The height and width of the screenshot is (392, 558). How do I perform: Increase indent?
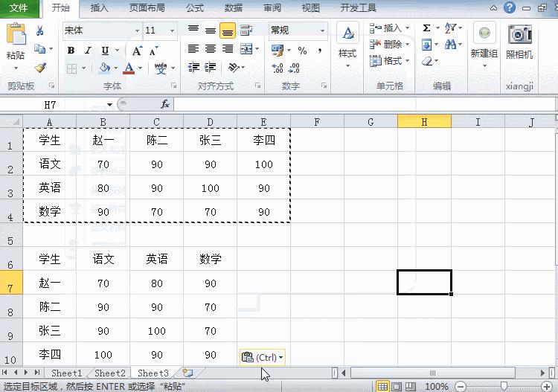211,67
